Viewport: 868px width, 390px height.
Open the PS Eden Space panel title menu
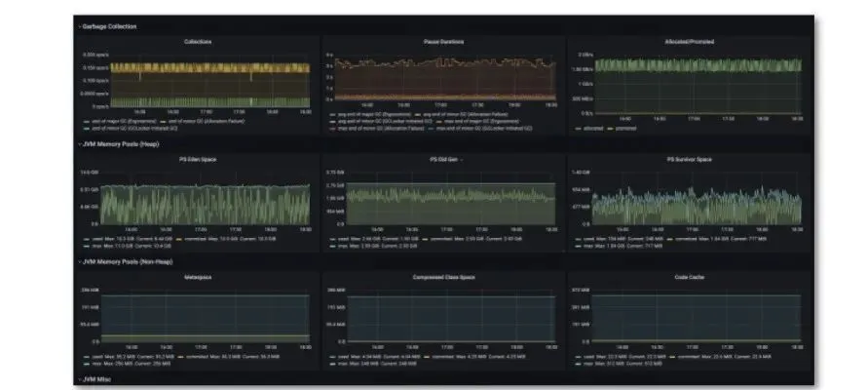pos(198,160)
